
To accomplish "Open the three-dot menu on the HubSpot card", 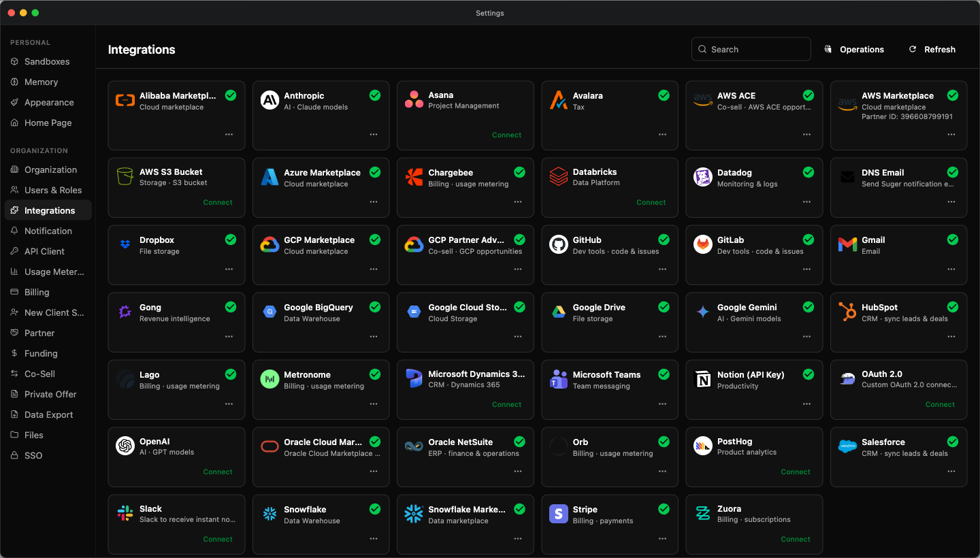I will (x=951, y=337).
